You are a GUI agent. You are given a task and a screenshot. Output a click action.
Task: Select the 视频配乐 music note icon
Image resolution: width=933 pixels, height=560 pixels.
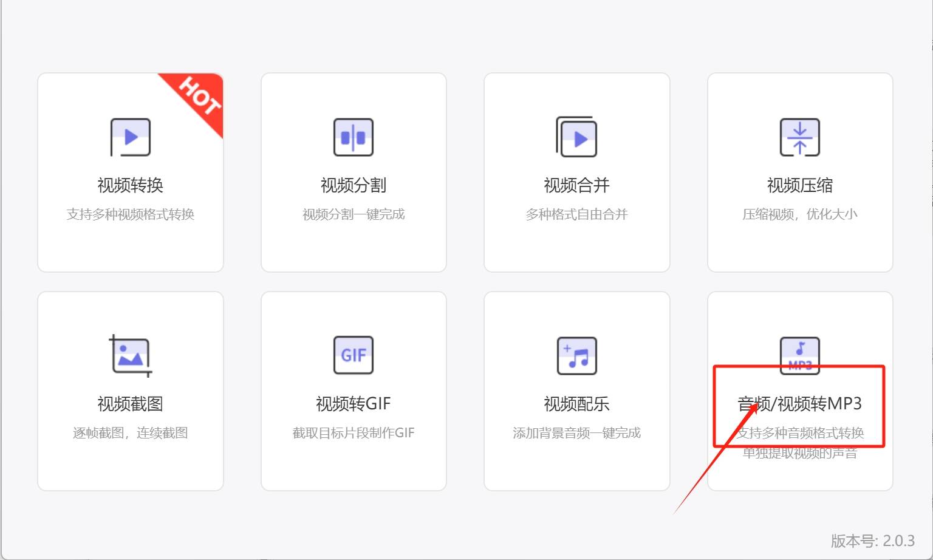tap(576, 355)
